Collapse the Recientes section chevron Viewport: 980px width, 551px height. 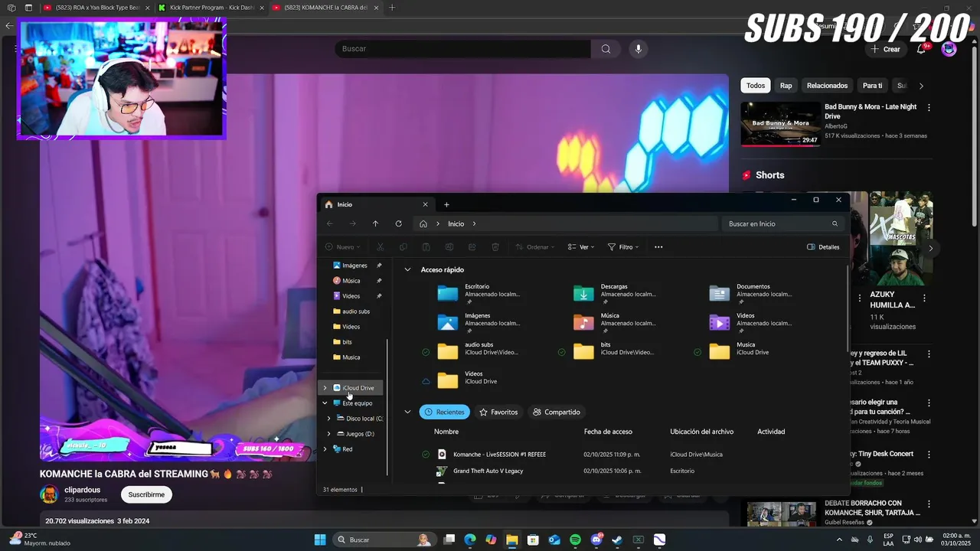(x=407, y=412)
